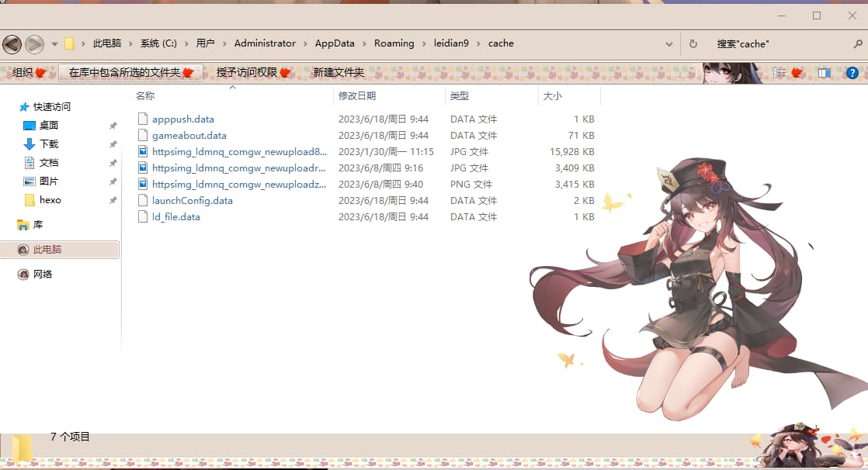The image size is (868, 470).
Task: Select the ld_file.data file
Action: 176,216
